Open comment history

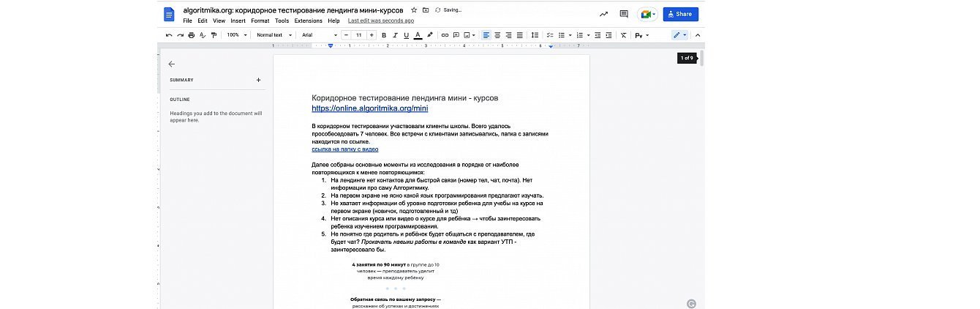(624, 14)
